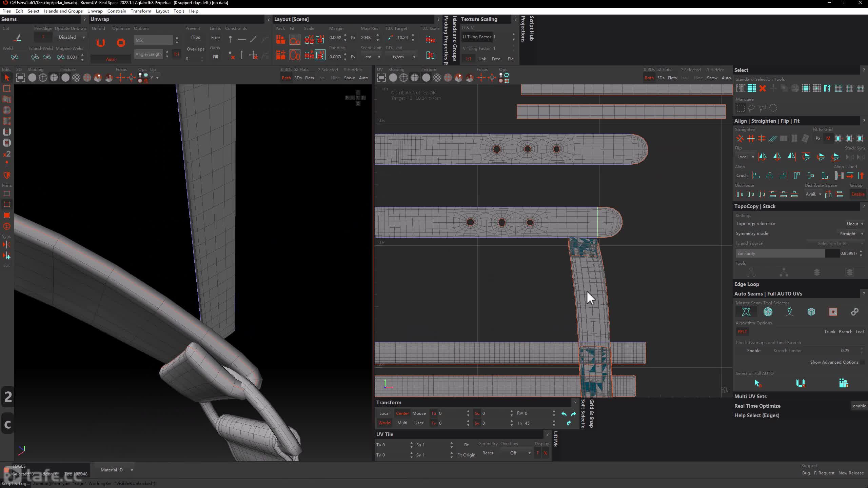Select Center transform pivot
The image size is (868, 488).
(x=402, y=413)
